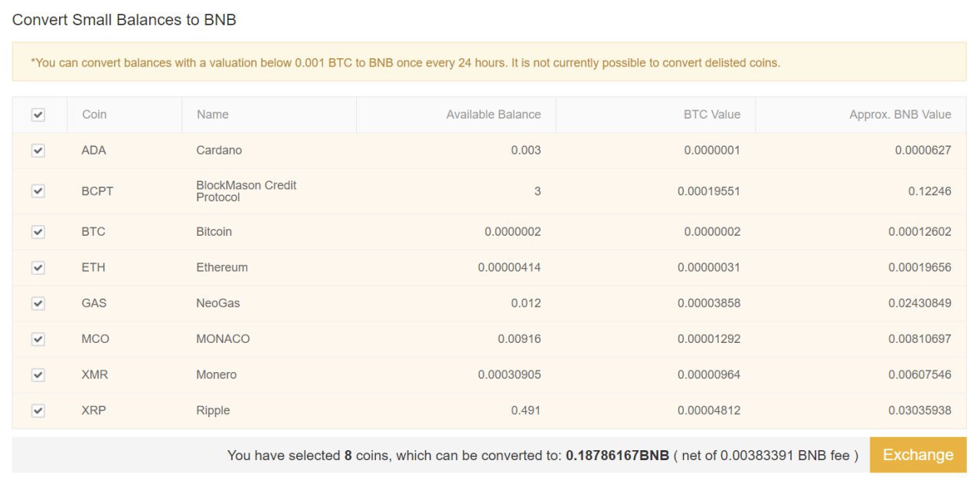Toggle the ETH Ethereum checkbox
The image size is (980, 480).
pos(38,268)
